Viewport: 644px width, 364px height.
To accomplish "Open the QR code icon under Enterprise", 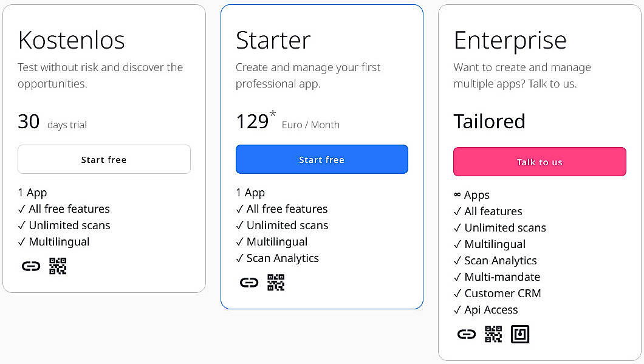I will [493, 334].
